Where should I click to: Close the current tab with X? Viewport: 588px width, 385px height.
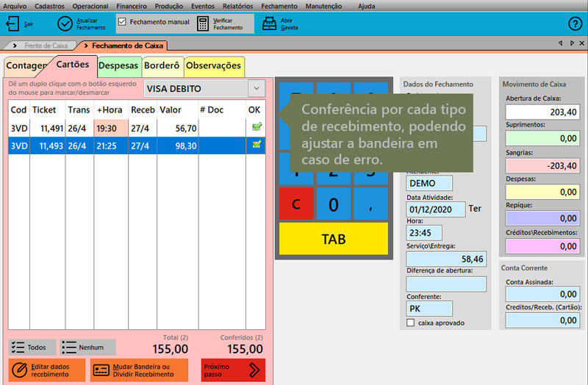click(581, 43)
